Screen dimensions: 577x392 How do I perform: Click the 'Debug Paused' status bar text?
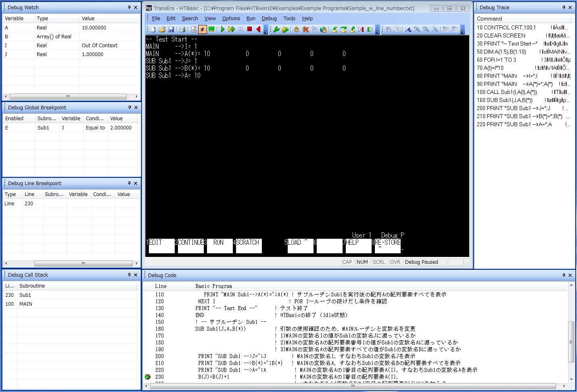[422, 262]
